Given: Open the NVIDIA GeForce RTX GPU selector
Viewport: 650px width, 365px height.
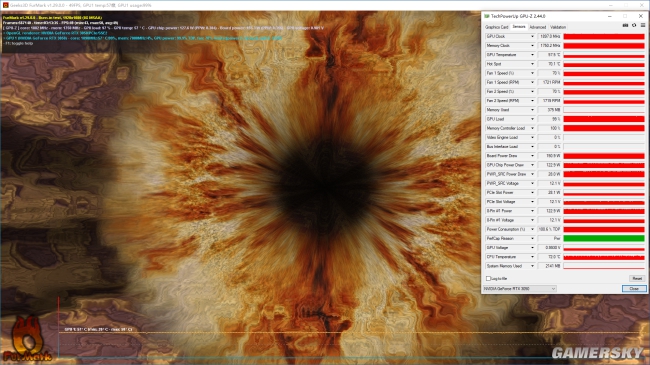Looking at the screenshot, I should 519,289.
